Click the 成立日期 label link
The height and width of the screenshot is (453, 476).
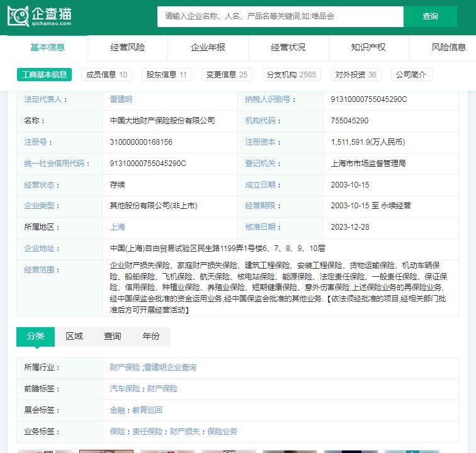(260, 185)
